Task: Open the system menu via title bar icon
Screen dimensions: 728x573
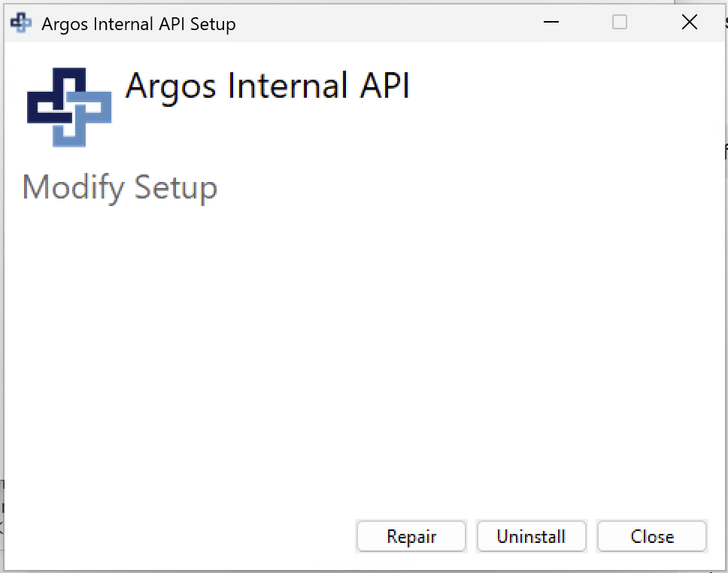Action: 21,23
